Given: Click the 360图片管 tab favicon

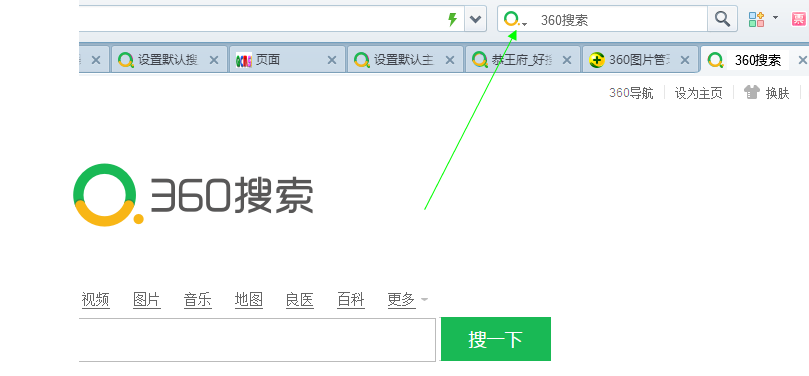Looking at the screenshot, I should (x=597, y=60).
